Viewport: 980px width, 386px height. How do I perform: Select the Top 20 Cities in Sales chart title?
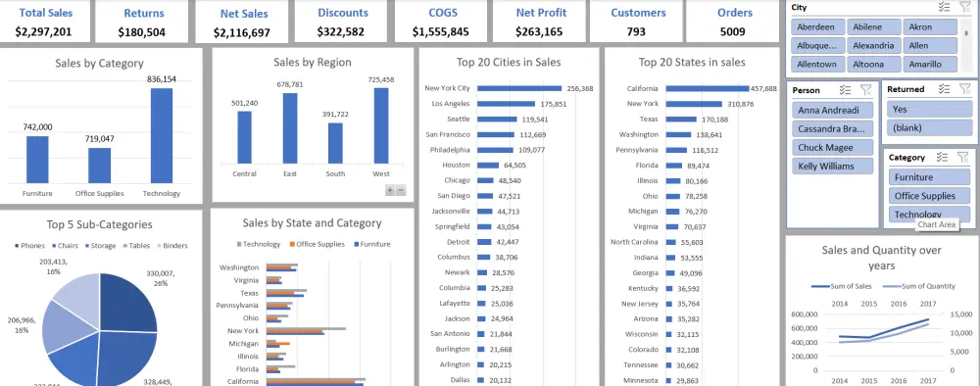(x=509, y=62)
